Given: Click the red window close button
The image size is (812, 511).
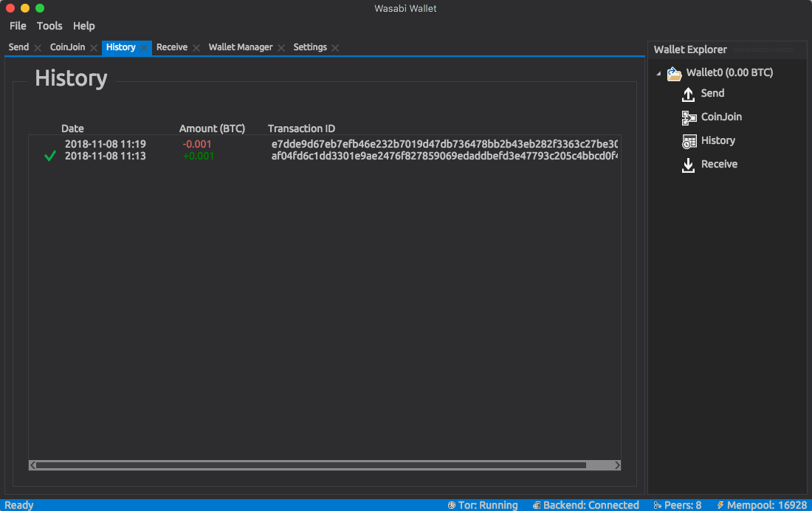Looking at the screenshot, I should [10, 8].
